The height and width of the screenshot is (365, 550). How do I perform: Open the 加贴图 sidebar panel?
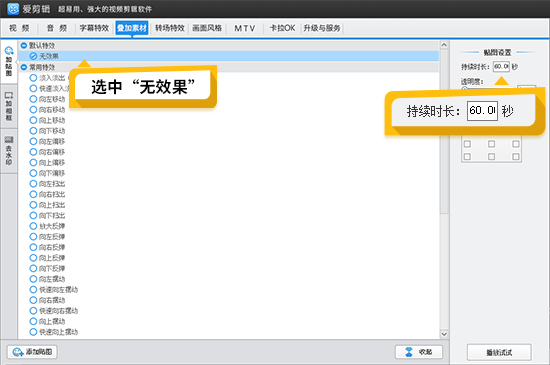coord(9,62)
